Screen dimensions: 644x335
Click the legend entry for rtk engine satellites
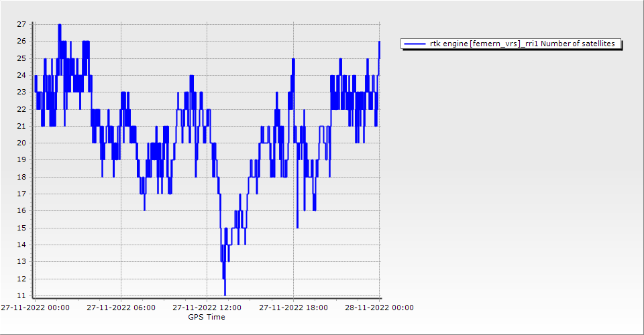(511, 44)
